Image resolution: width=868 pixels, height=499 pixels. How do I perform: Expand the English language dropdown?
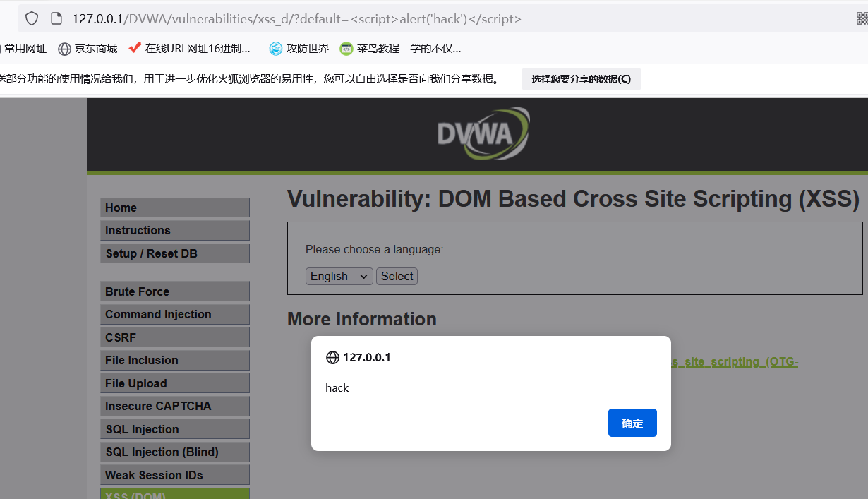[x=339, y=276]
